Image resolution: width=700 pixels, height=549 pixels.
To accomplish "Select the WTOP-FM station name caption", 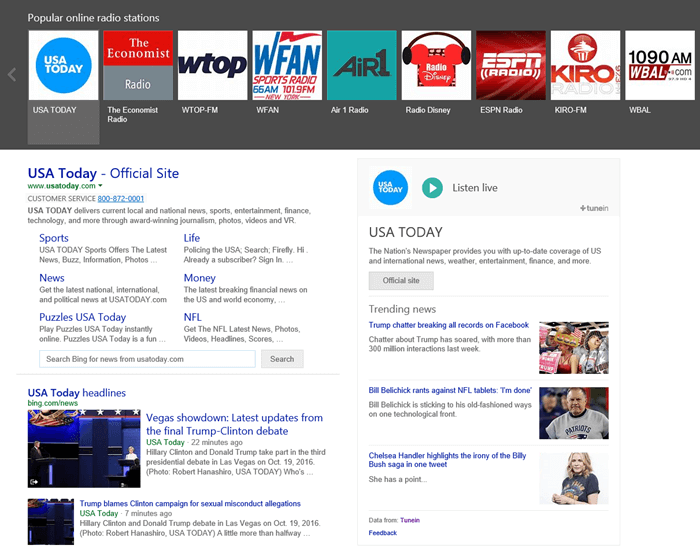I will [200, 110].
